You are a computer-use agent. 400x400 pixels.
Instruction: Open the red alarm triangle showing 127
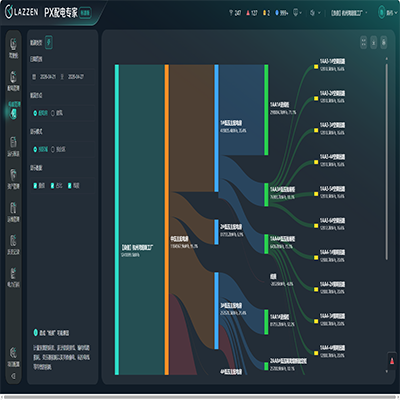click(252, 13)
